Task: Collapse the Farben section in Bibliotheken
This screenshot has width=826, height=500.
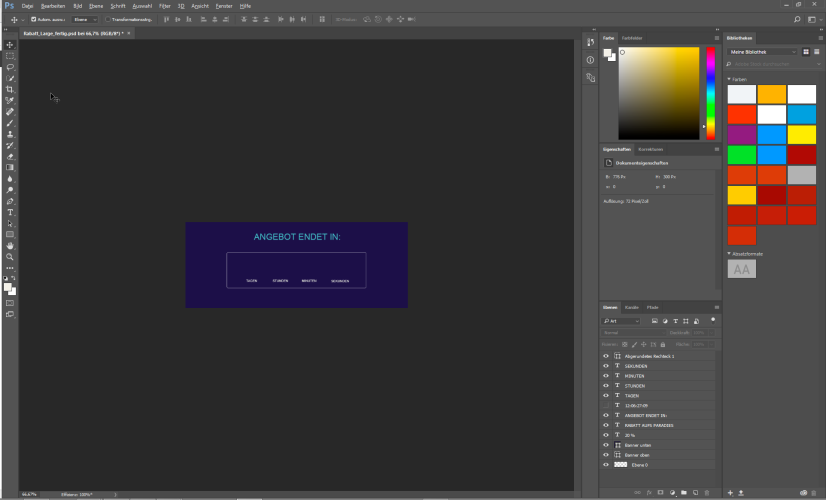Action: [x=729, y=79]
